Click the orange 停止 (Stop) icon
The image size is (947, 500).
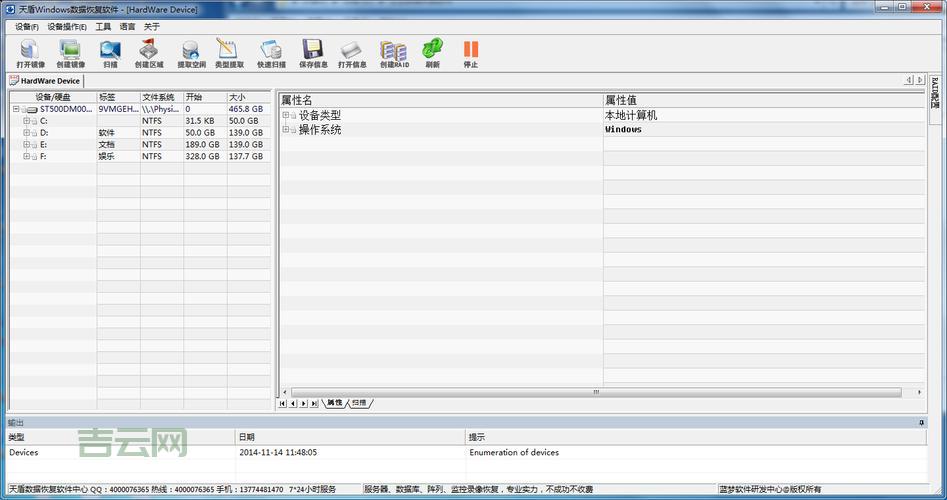pyautogui.click(x=470, y=50)
